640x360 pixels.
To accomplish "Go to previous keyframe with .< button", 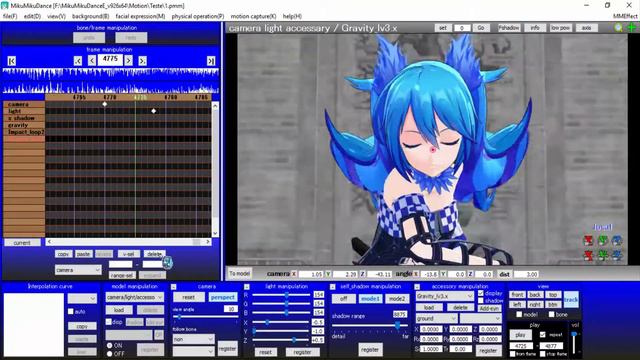I will 78,61.
